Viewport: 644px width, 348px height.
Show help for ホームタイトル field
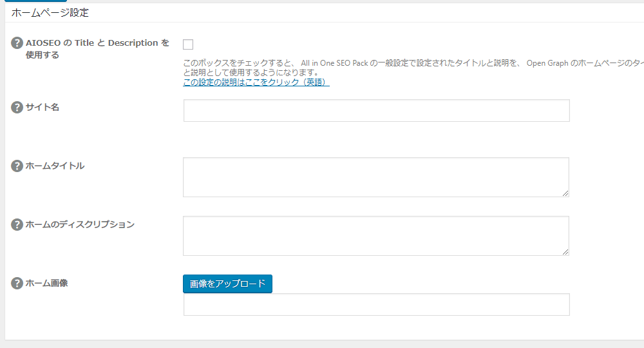tap(17, 166)
